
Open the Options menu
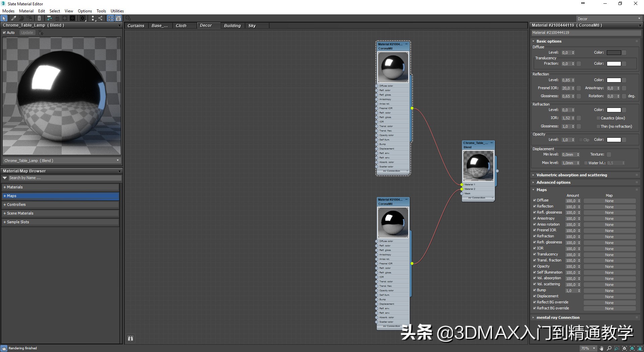click(x=85, y=11)
